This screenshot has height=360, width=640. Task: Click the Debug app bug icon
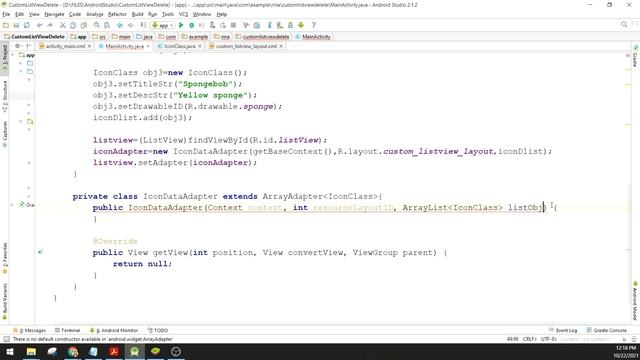(191, 25)
